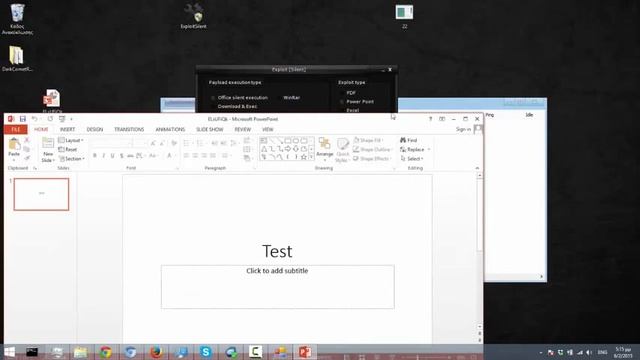Image resolution: width=640 pixels, height=360 pixels.
Task: Expand the Shape Outline dropdown
Action: [372, 149]
